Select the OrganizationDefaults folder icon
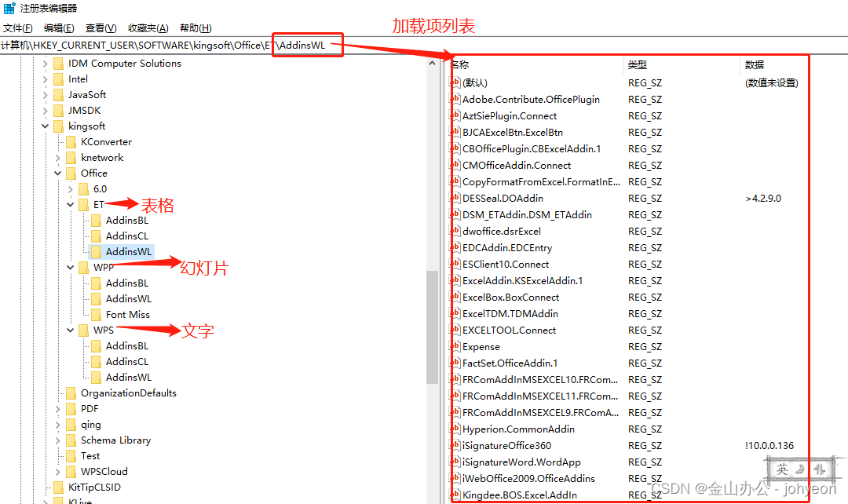 (71, 393)
